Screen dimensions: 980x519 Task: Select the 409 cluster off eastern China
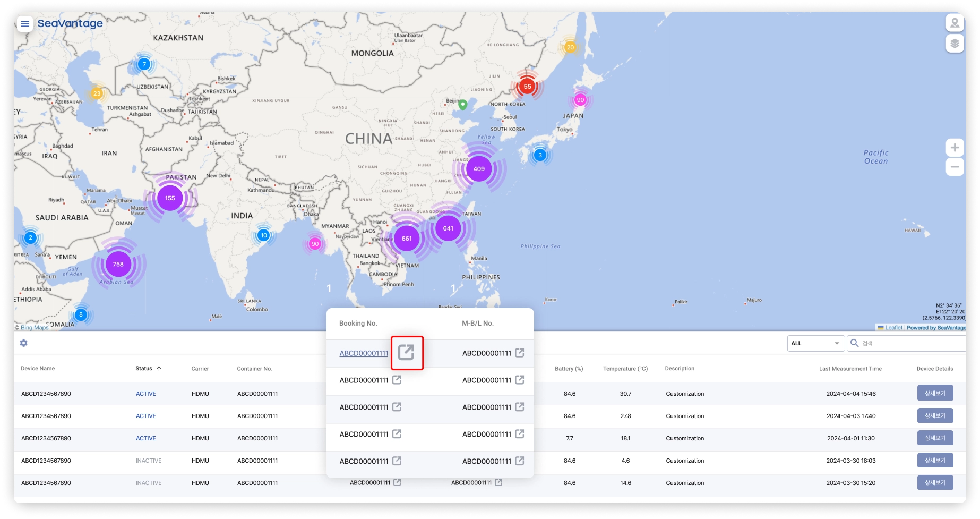(x=479, y=169)
